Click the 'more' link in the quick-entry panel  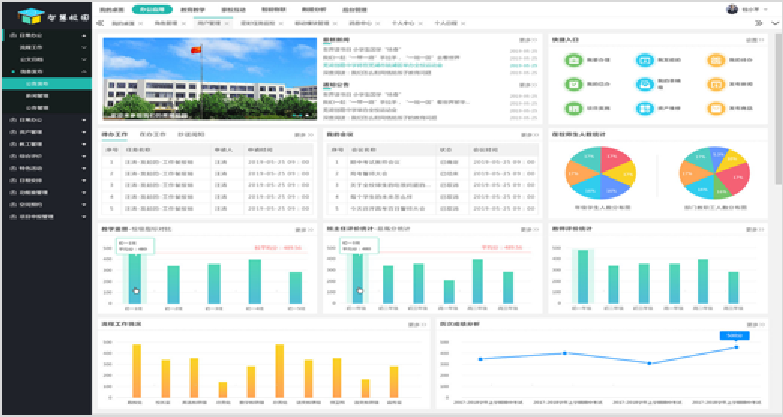(752, 39)
